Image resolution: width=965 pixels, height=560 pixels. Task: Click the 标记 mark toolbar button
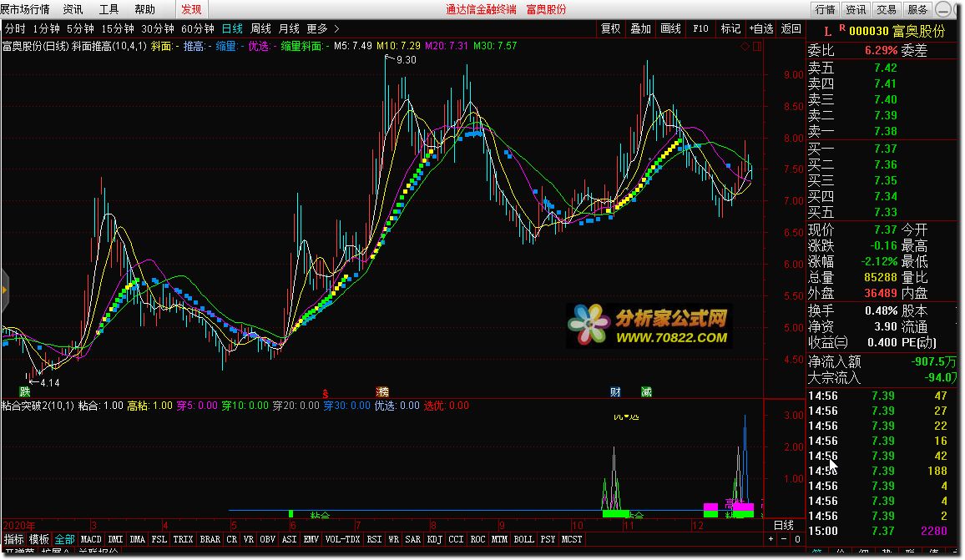(730, 29)
